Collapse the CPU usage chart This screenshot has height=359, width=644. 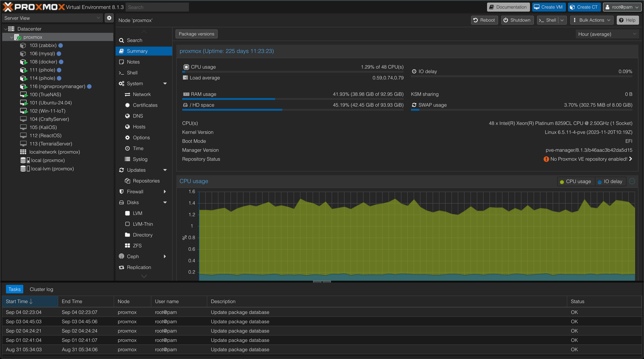coord(632,182)
